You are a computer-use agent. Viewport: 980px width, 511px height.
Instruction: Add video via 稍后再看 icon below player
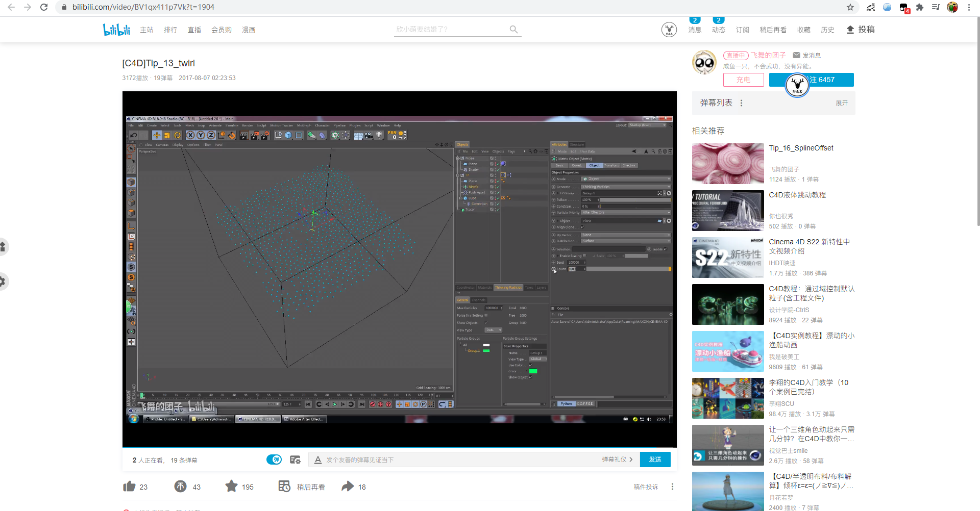click(x=284, y=487)
